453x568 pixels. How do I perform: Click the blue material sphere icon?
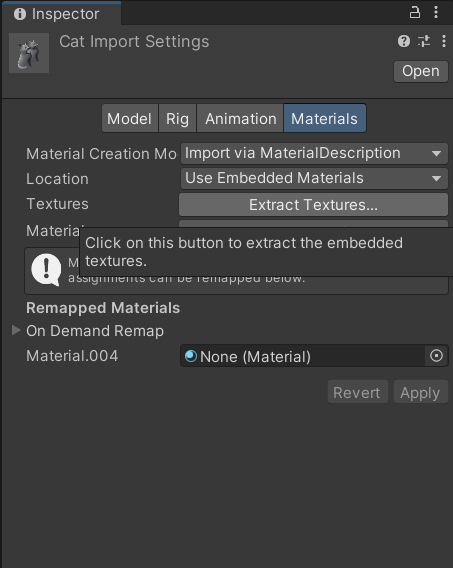(x=191, y=356)
